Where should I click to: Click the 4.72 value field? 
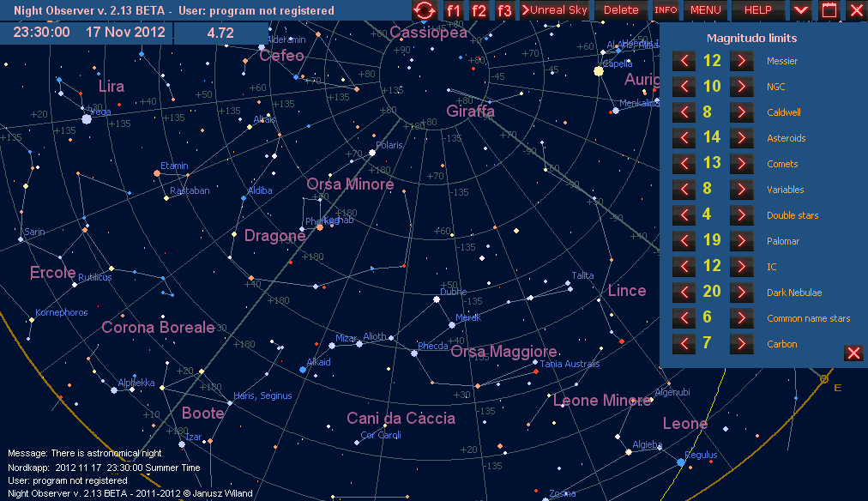[x=220, y=33]
